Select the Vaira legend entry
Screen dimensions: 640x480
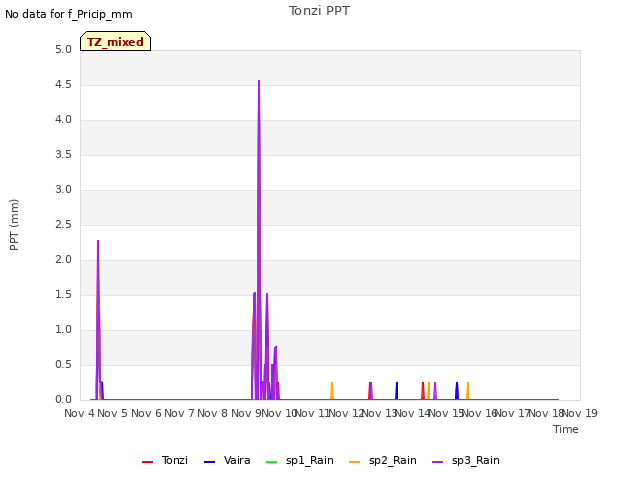tap(227, 460)
